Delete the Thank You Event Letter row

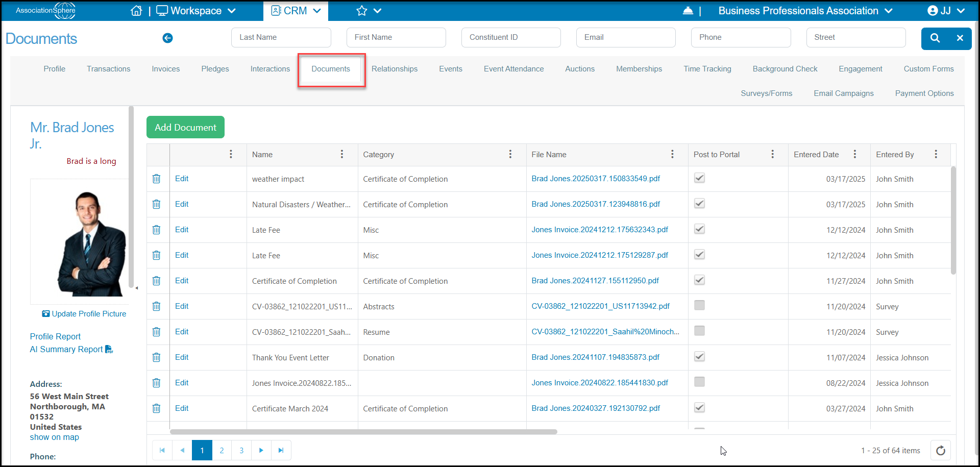[157, 357]
